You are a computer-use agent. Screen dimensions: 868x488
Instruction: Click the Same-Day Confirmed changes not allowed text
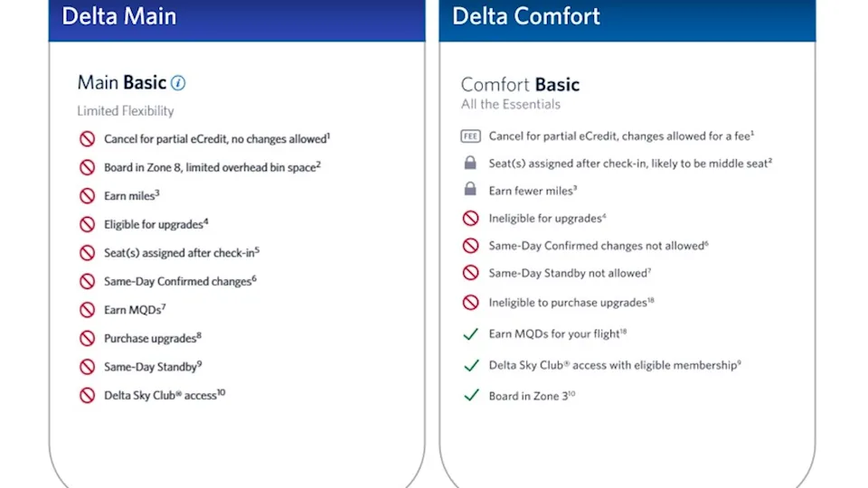(597, 246)
